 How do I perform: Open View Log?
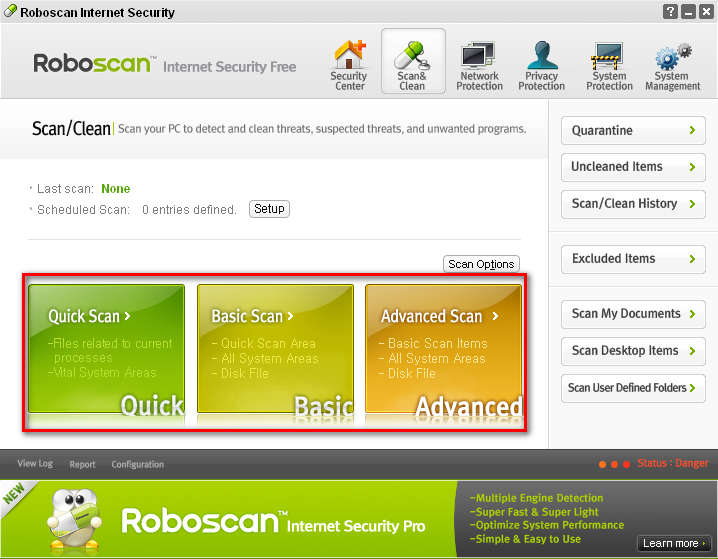(35, 463)
